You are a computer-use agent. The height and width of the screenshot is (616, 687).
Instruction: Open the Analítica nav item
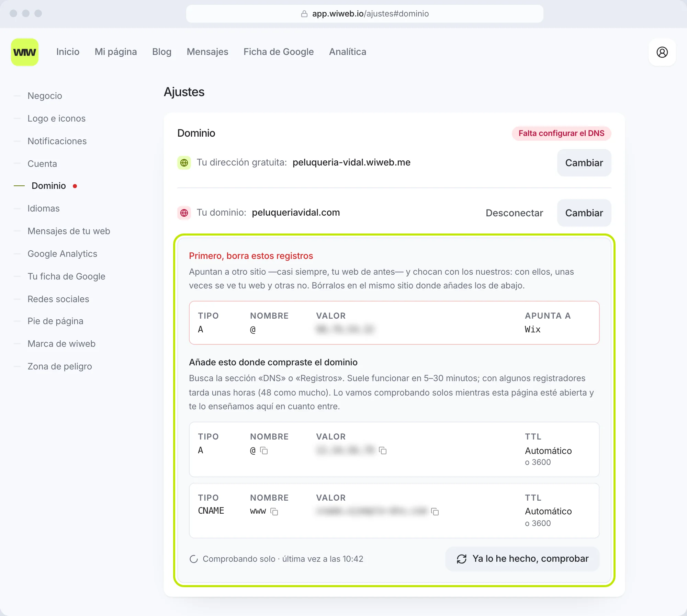[x=348, y=52]
